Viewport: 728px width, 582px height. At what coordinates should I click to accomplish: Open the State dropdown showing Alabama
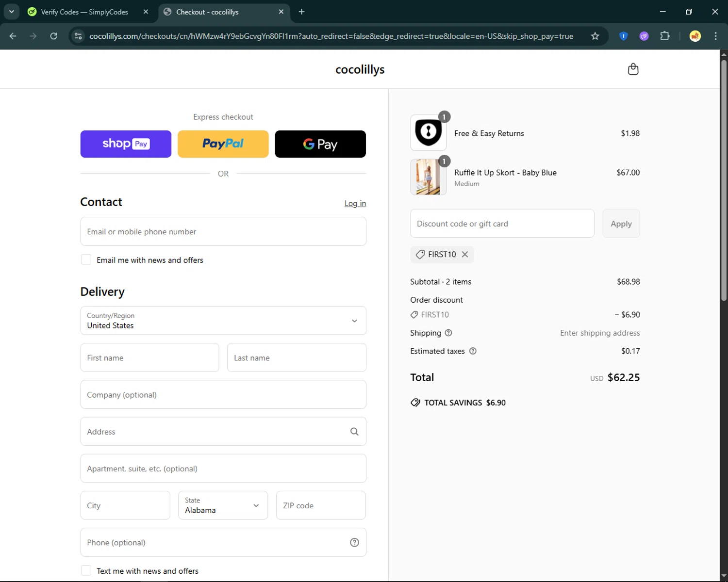223,505
